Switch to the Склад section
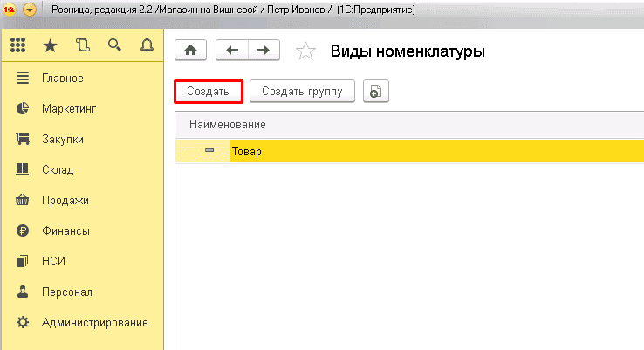644x350 pixels. (57, 169)
